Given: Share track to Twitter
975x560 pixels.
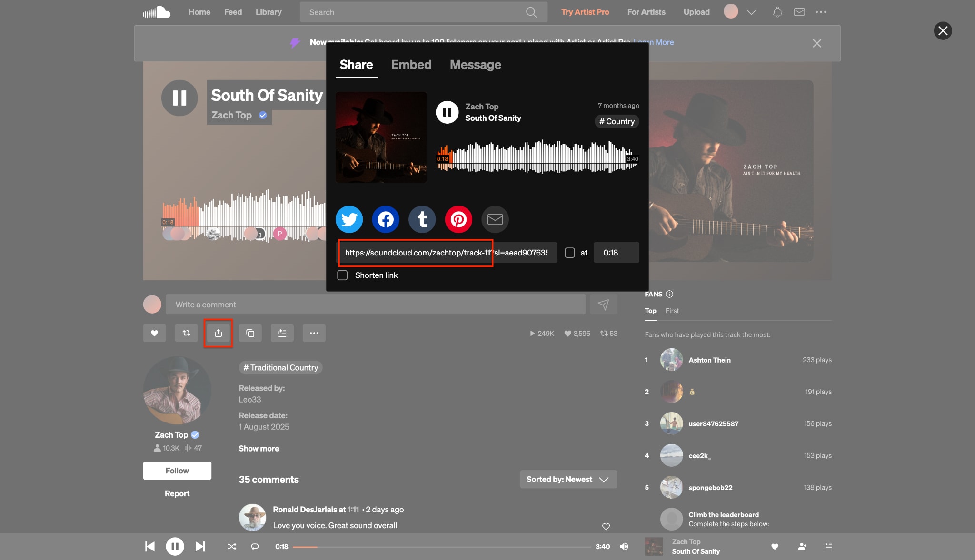Looking at the screenshot, I should (349, 219).
